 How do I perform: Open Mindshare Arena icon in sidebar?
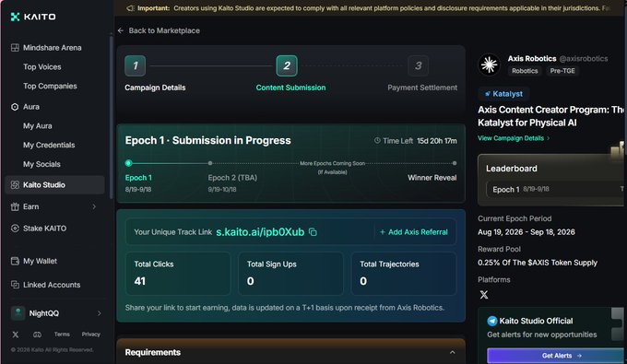tap(15, 48)
